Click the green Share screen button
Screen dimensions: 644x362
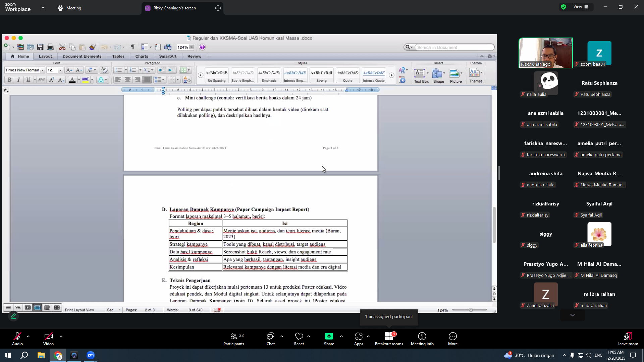coord(329,339)
